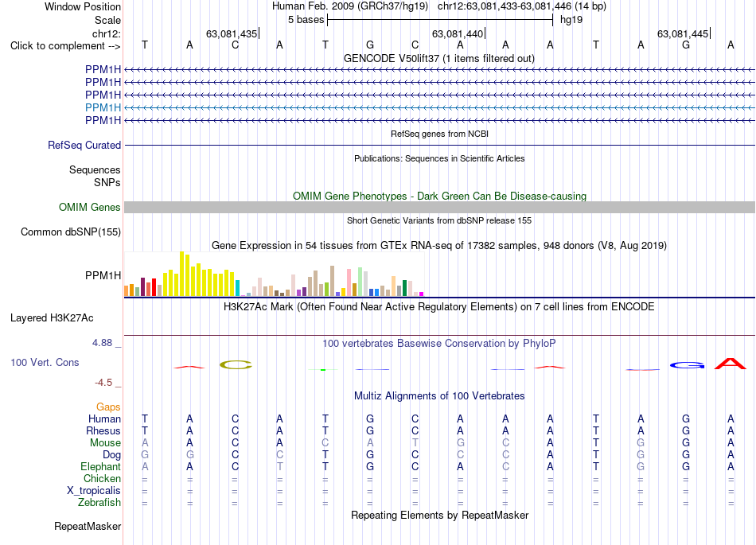Click the Layered H3K27Ac track label
Image resolution: width=756 pixels, height=545 pixels.
(52, 318)
